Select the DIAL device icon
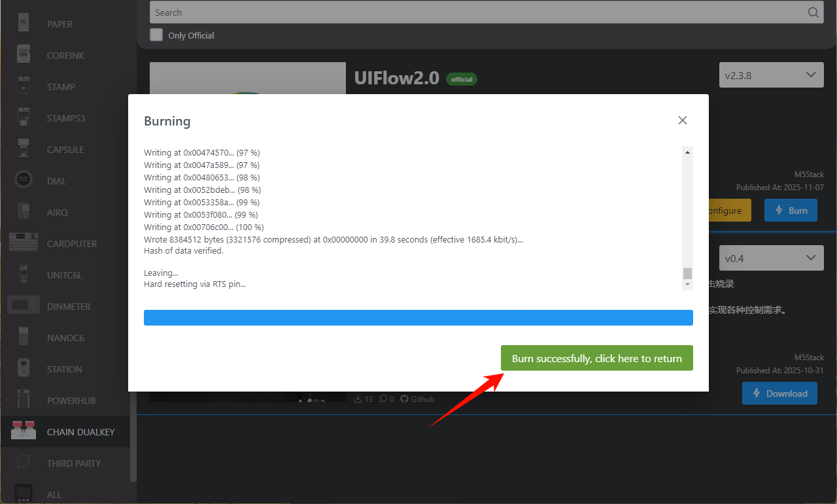The height and width of the screenshot is (504, 837). tap(24, 181)
